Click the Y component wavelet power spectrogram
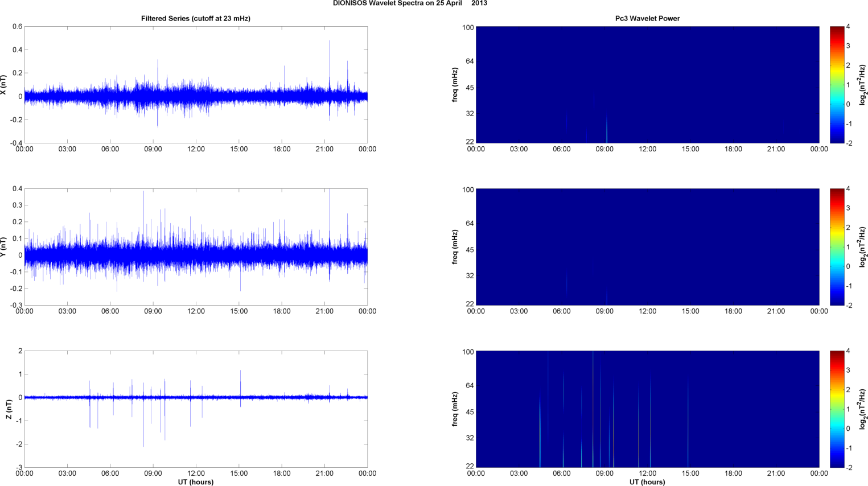 tap(647, 247)
